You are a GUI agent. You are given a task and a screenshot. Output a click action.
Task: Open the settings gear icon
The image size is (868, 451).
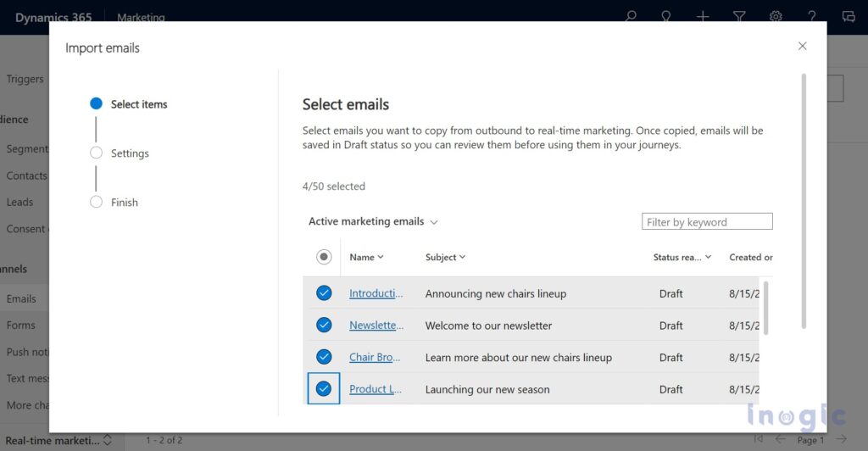776,16
